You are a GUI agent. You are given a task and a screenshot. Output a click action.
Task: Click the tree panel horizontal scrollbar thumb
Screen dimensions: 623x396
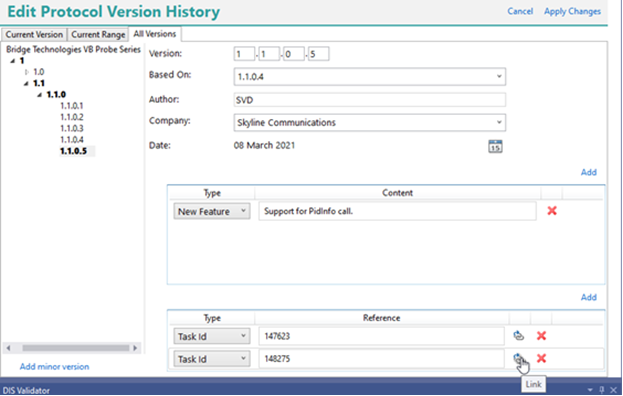(x=75, y=348)
